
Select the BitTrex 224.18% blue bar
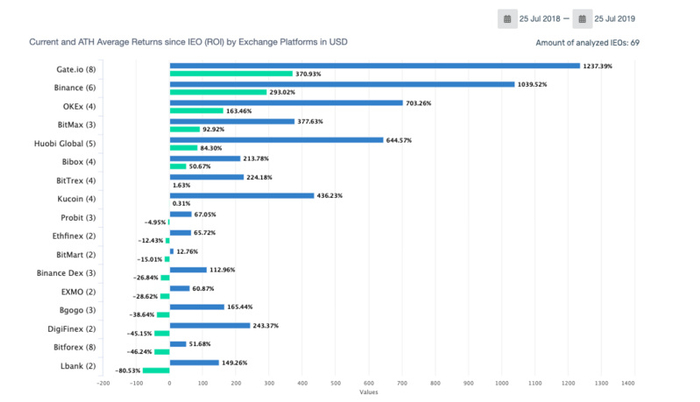point(207,177)
